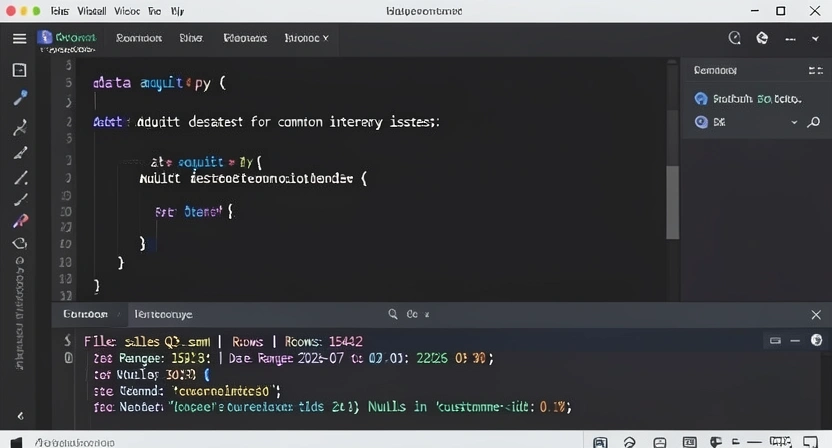Click the 'Nulct' function definition line
The image size is (832, 448).
point(253,178)
